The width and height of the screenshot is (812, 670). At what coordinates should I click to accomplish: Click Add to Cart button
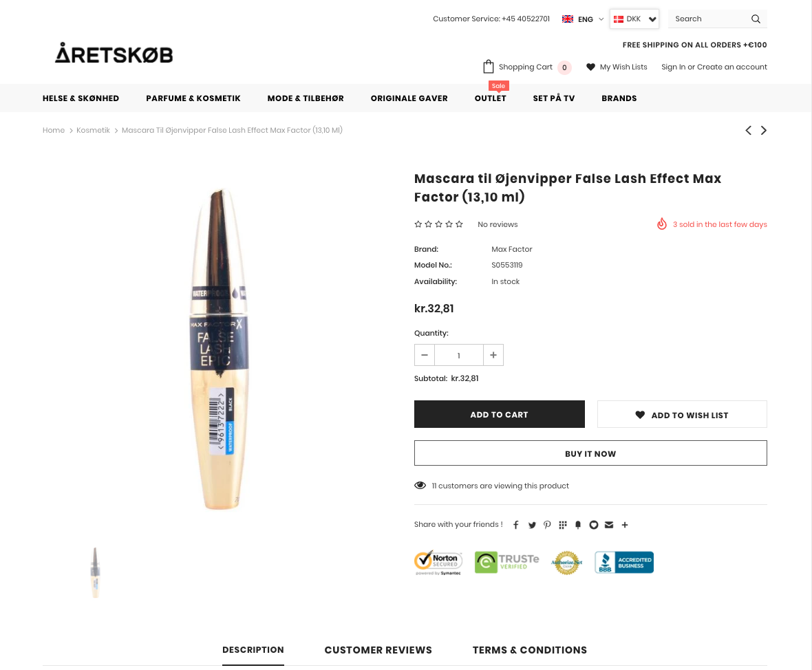tap(499, 414)
